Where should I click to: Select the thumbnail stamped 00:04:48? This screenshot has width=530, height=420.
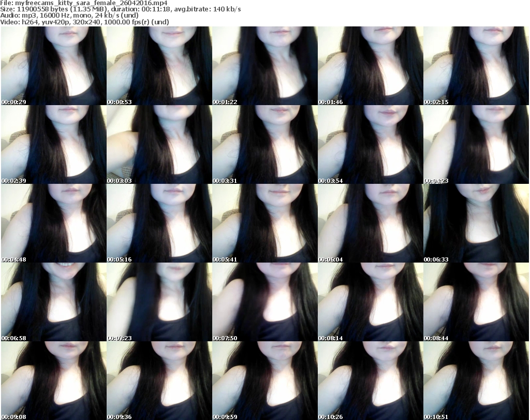[x=54, y=224]
